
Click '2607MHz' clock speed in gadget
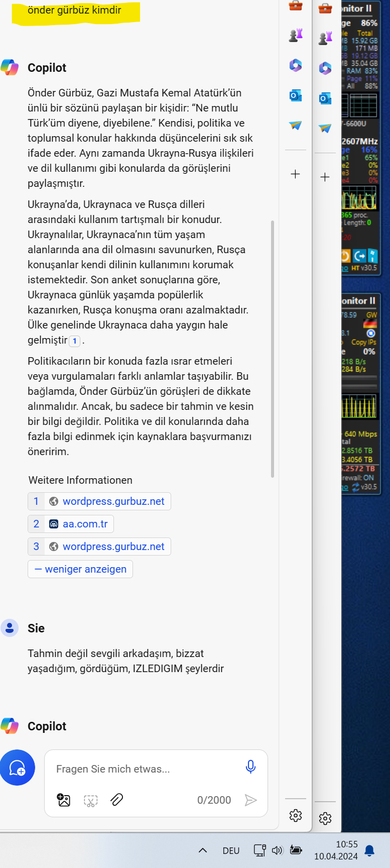click(359, 141)
